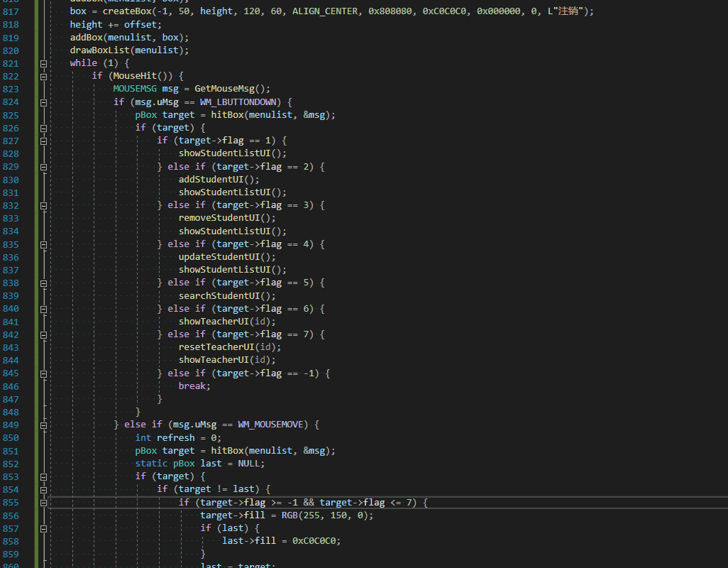The height and width of the screenshot is (568, 728).
Task: Click the break; statement
Action: point(194,386)
